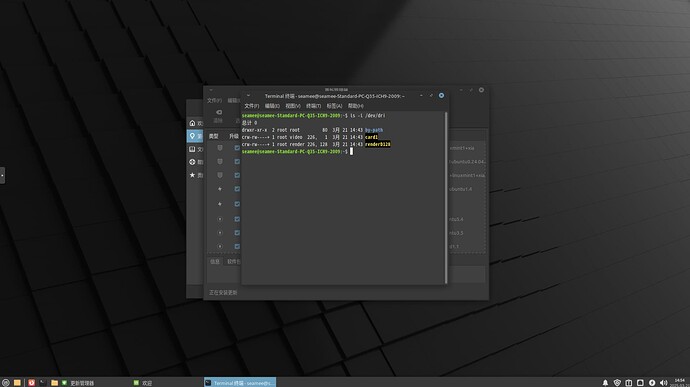Open the 文件(F) menu in Terminal
The image size is (690, 387).
click(251, 106)
